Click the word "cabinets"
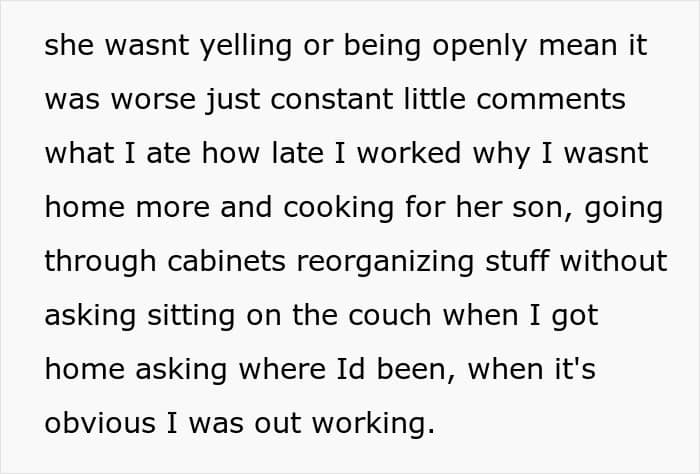Screen dimensions: 700x474 click(234, 261)
